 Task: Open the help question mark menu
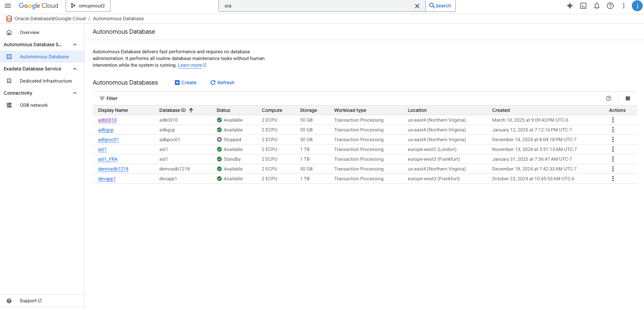(x=610, y=6)
